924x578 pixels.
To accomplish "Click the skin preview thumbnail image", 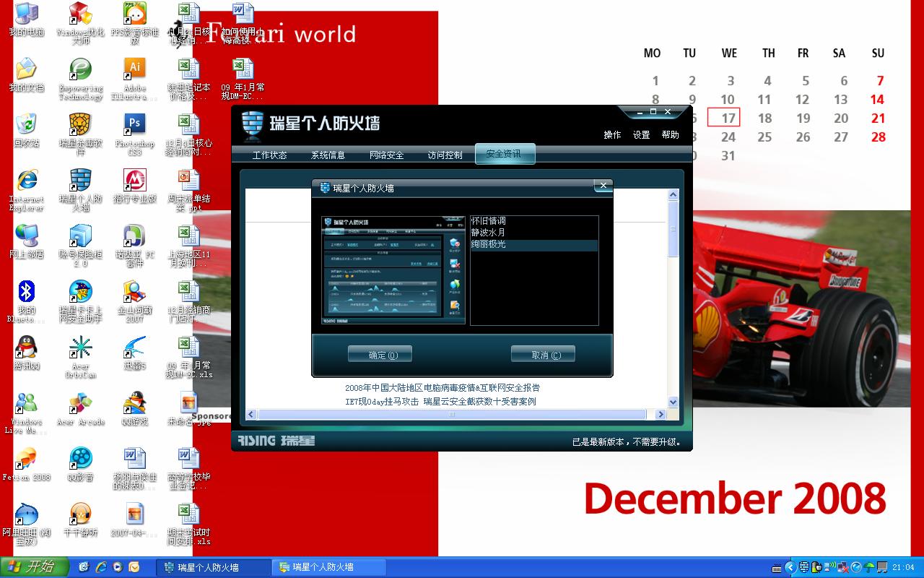I will (x=393, y=270).
